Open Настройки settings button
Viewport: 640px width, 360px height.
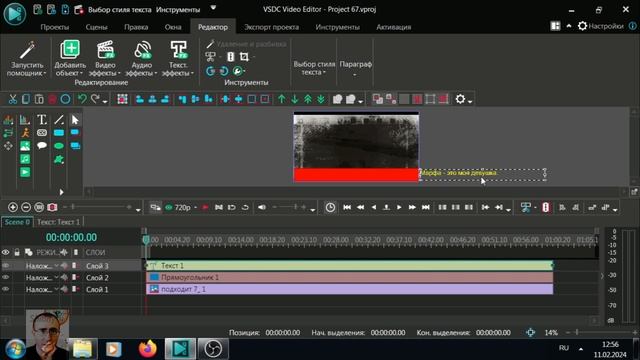pyautogui.click(x=601, y=26)
